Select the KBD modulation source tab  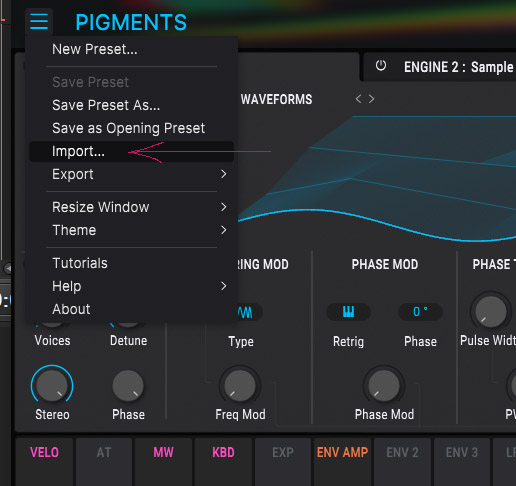223,462
